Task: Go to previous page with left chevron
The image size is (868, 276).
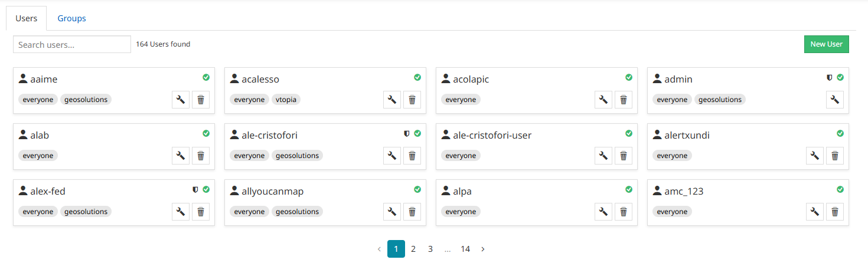Action: tap(379, 249)
